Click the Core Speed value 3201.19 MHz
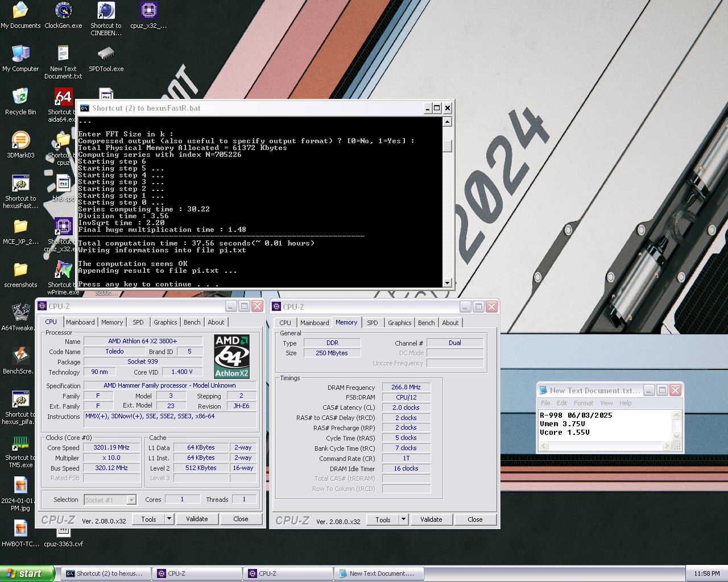The height and width of the screenshot is (582, 728). (x=111, y=447)
